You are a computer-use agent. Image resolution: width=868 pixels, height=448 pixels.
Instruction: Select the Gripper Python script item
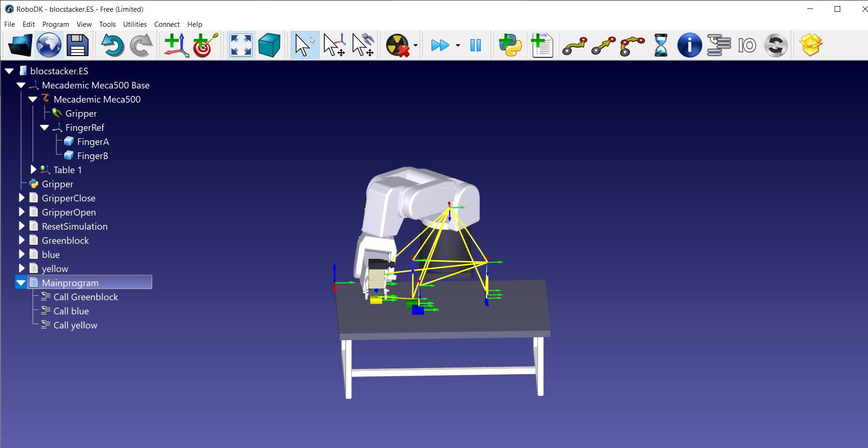pyautogui.click(x=57, y=184)
